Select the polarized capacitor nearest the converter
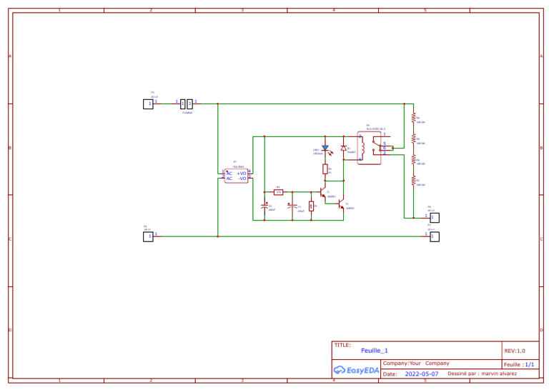549x392 pixels. (x=264, y=206)
